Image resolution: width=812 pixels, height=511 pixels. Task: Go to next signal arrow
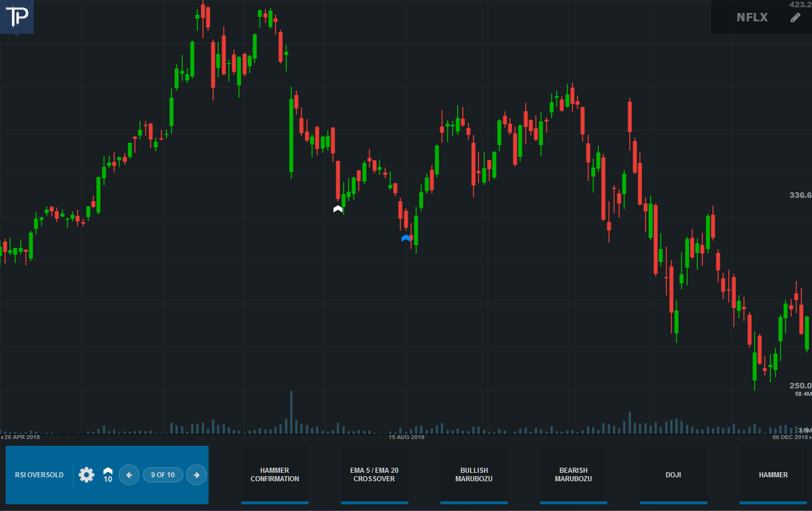click(x=196, y=475)
